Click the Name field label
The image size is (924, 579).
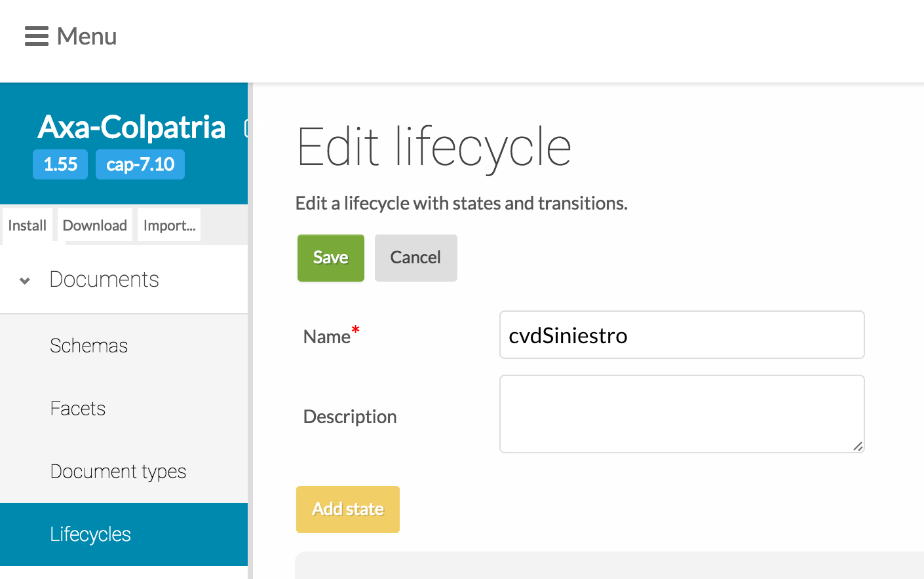pos(327,337)
